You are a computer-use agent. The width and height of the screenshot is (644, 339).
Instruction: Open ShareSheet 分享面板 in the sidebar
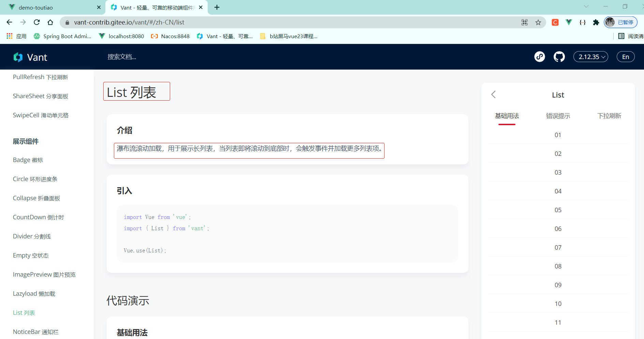click(41, 96)
